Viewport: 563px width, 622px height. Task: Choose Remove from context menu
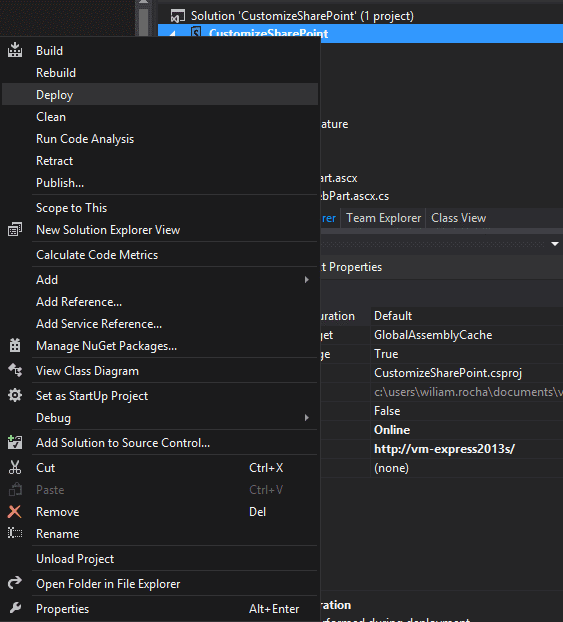(160, 511)
